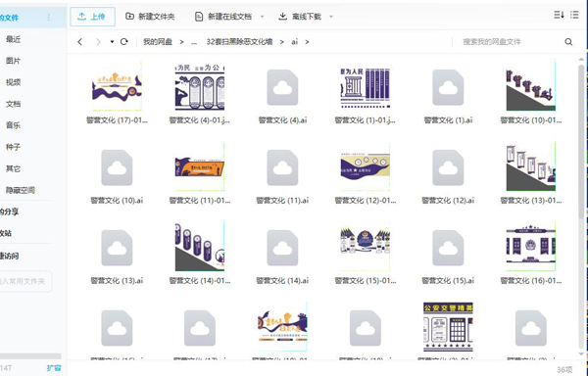Image resolution: width=588 pixels, height=376 pixels.
Task: Click in the 搜索我的网盘文件 search field
Action: tap(510, 42)
